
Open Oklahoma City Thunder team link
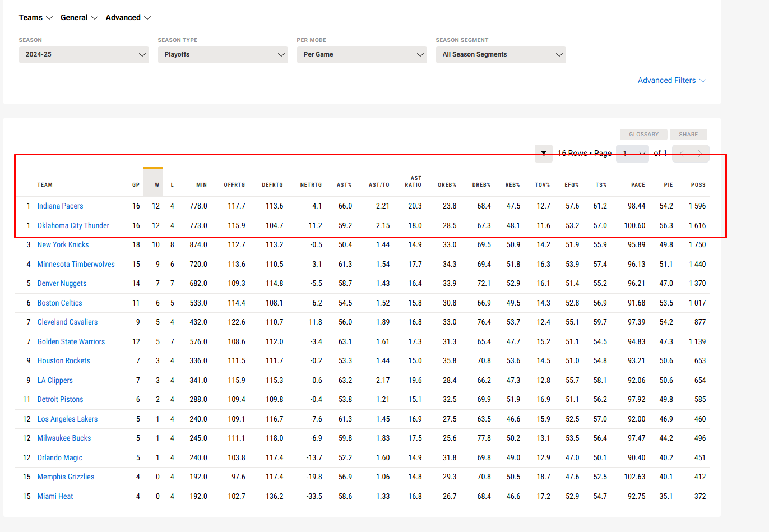73,225
